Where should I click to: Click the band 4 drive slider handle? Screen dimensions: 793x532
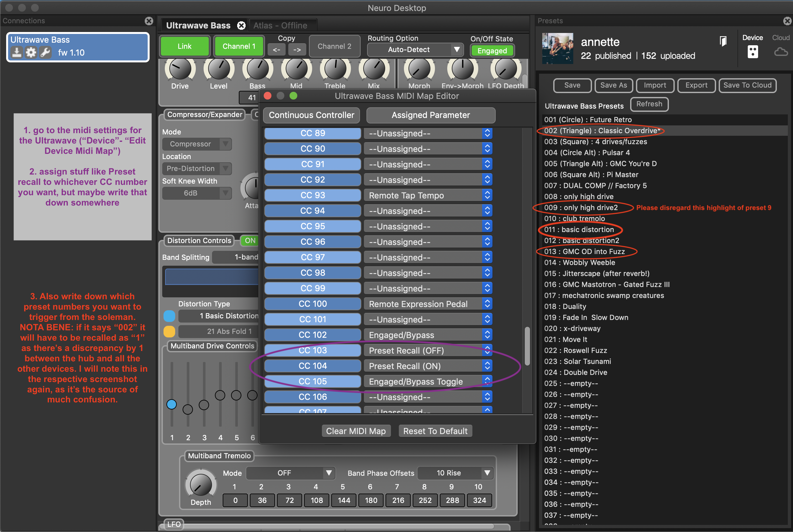coord(220,395)
